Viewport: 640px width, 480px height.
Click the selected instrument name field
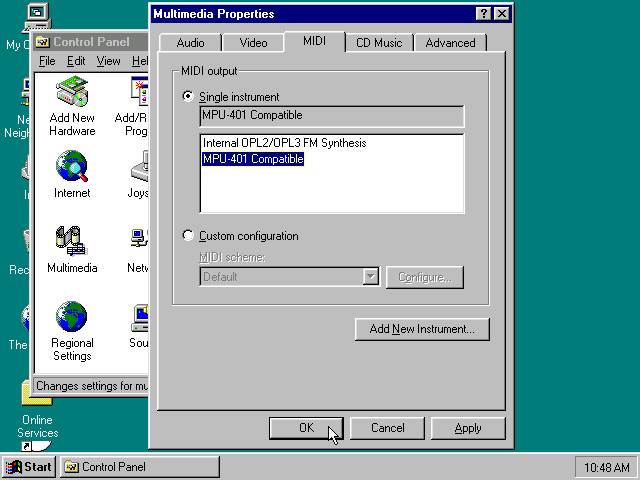tap(332, 116)
